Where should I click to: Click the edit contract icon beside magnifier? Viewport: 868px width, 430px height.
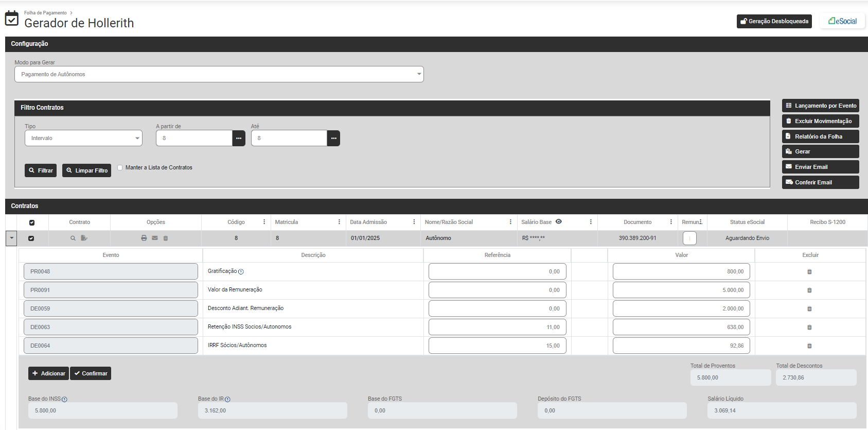coord(84,238)
